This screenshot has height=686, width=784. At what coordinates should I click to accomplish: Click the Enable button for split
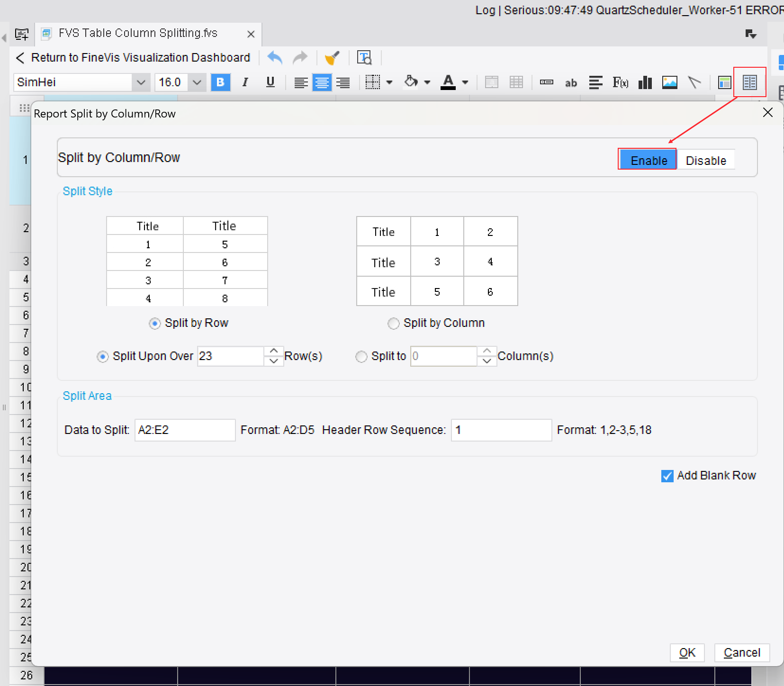pos(648,160)
